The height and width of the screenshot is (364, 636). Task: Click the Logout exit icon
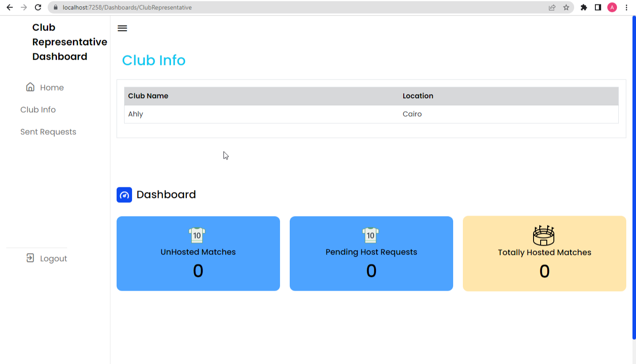point(29,258)
